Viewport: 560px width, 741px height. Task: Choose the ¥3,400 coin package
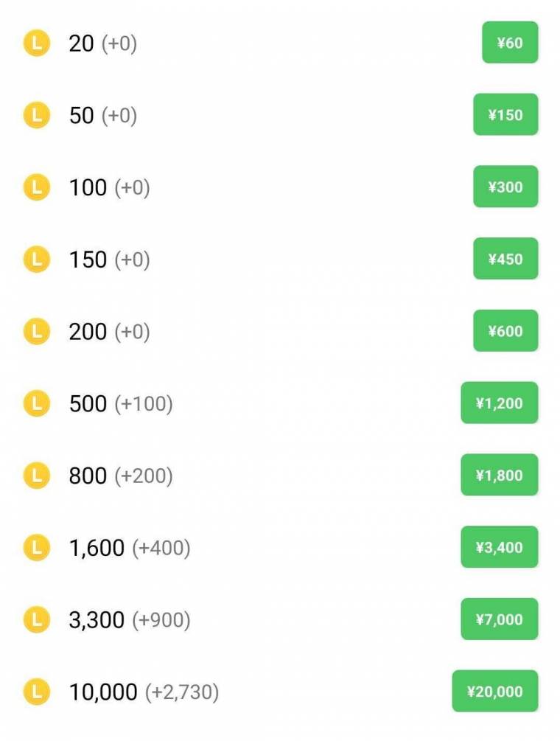coord(499,547)
